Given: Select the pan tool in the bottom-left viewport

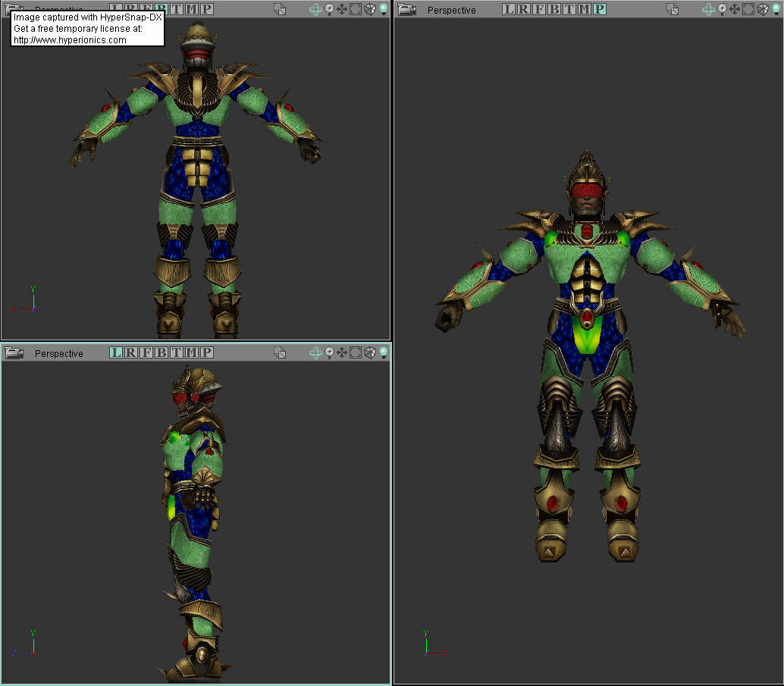Looking at the screenshot, I should point(341,352).
